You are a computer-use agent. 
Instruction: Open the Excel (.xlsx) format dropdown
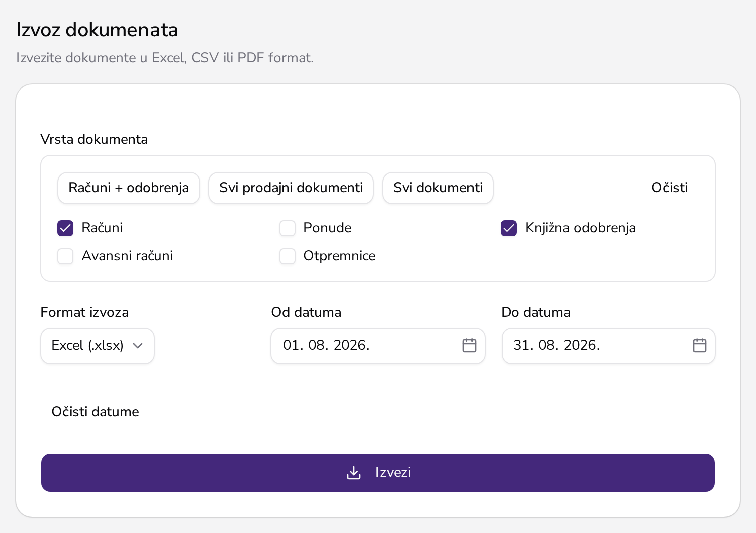coord(98,346)
